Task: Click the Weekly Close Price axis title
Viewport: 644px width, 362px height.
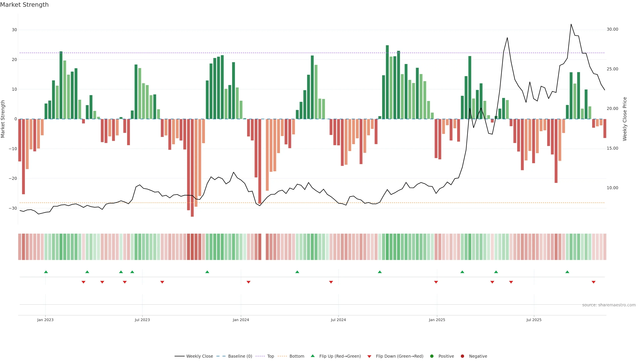Action: point(625,119)
